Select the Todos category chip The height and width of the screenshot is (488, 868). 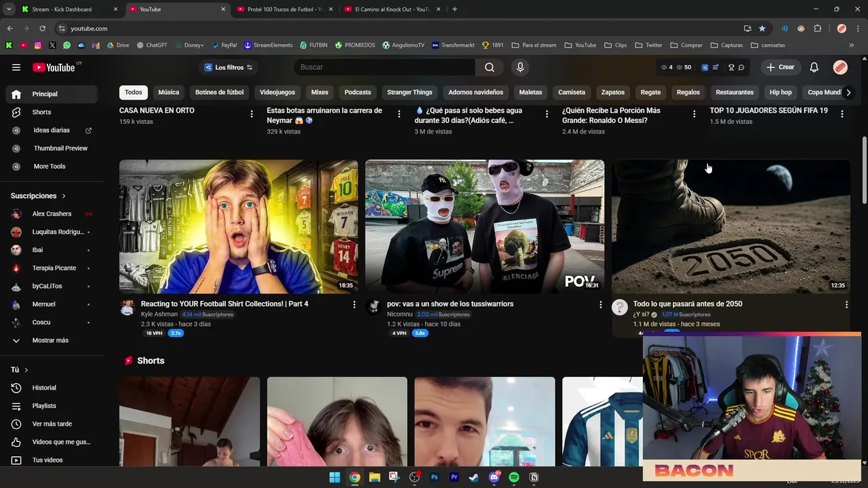tap(134, 92)
